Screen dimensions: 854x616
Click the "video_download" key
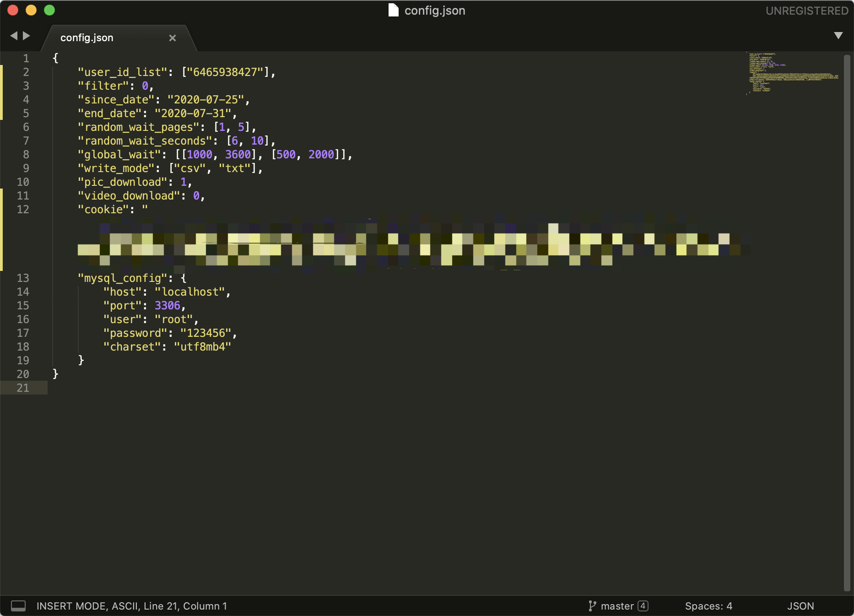(x=129, y=196)
